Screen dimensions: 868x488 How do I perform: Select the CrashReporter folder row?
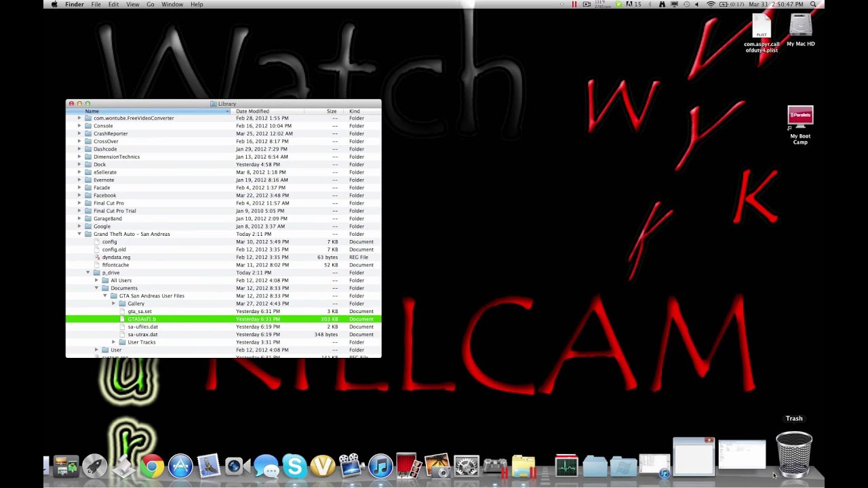[224, 134]
